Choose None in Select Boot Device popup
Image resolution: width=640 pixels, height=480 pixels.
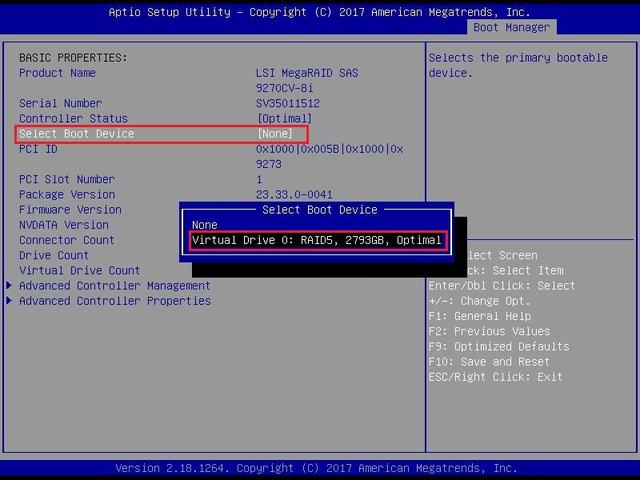(x=205, y=225)
